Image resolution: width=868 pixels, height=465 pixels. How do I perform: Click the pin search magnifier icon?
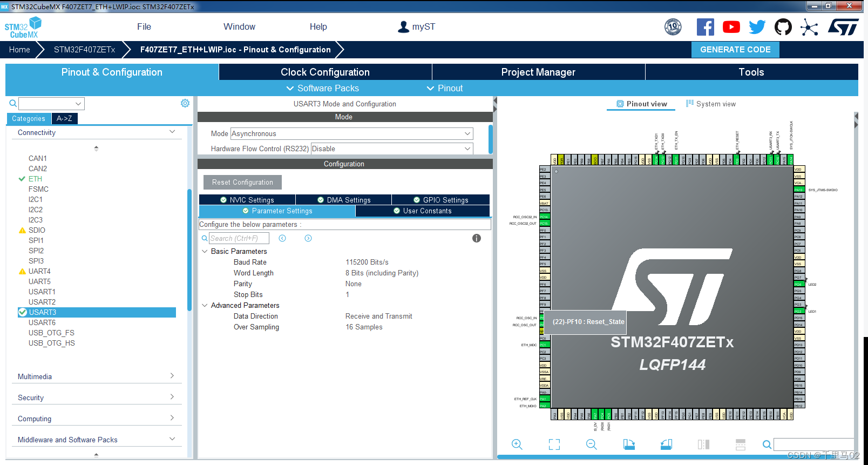(x=767, y=444)
